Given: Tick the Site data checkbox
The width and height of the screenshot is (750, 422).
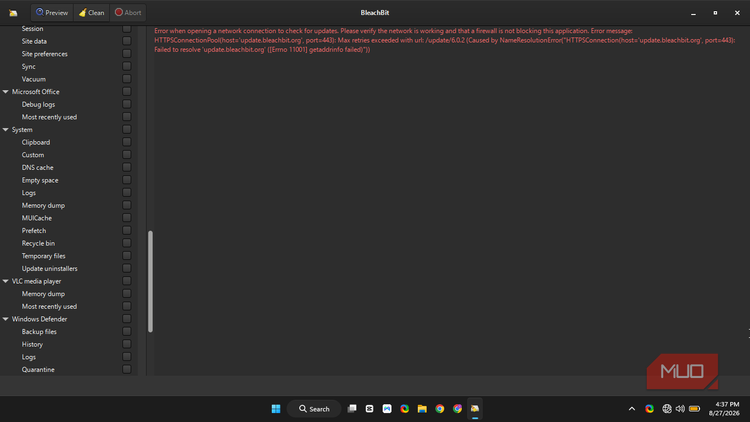Looking at the screenshot, I should tap(127, 41).
